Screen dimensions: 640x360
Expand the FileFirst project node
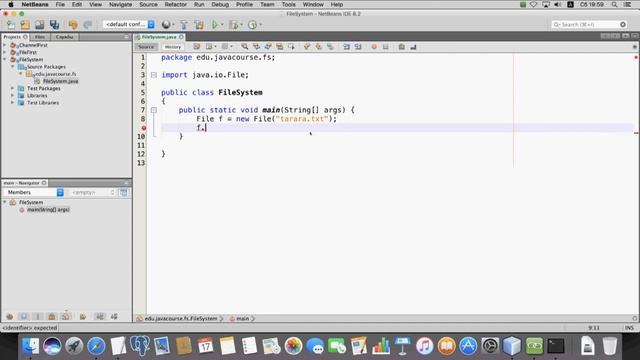(x=4, y=52)
